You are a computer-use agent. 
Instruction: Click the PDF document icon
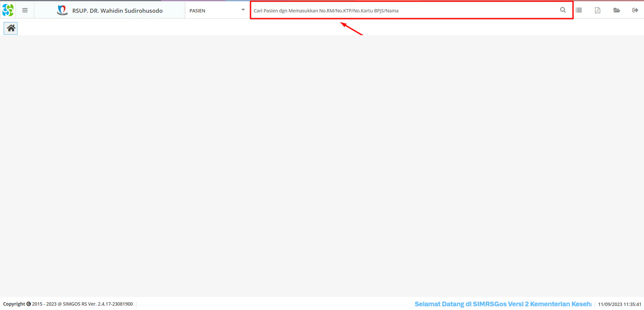point(598,10)
